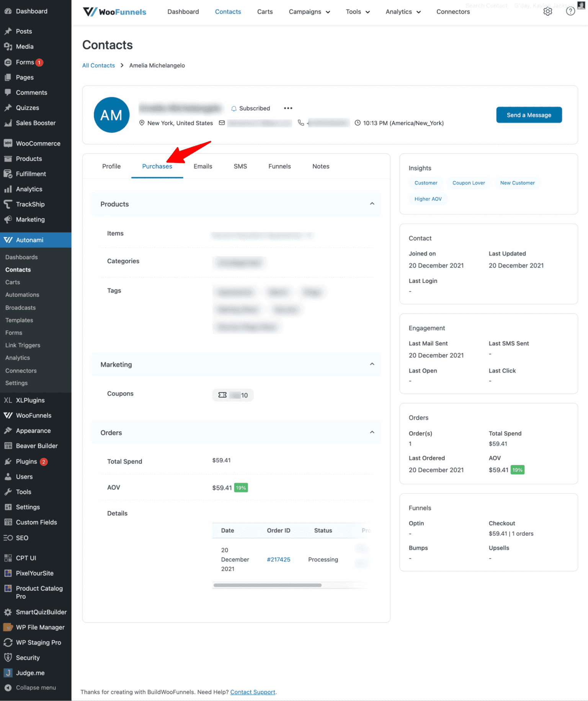Click the Autonami logo icon in the sidebar
The width and height of the screenshot is (588, 701).
(8, 240)
